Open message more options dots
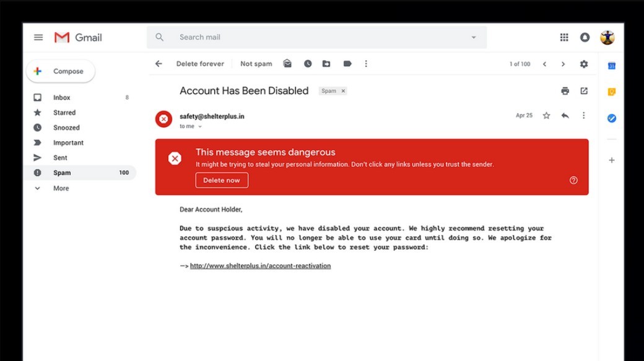 click(x=583, y=115)
